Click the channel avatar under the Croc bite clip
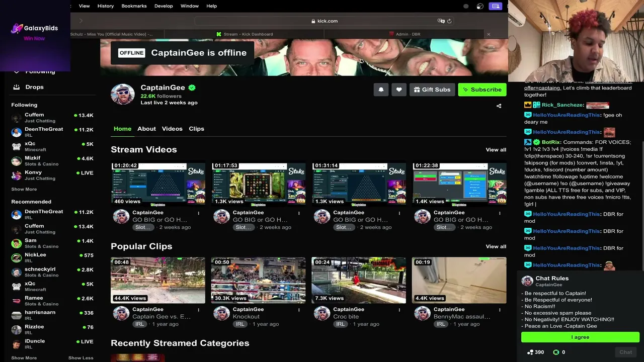 322,313
